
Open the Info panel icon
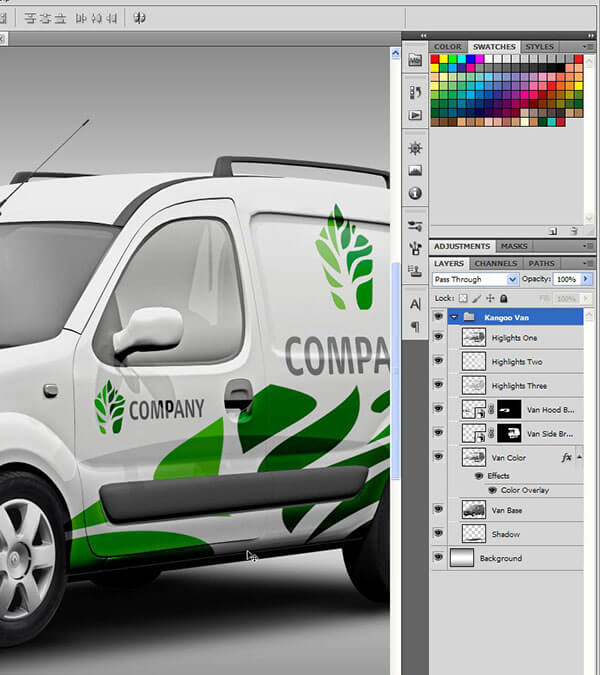click(415, 193)
